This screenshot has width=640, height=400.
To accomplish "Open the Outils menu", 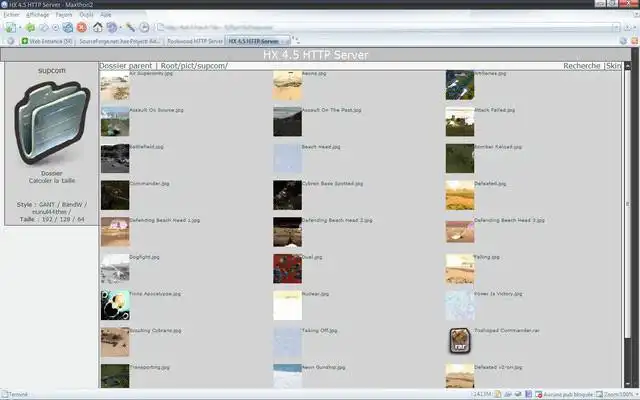I will (87, 15).
